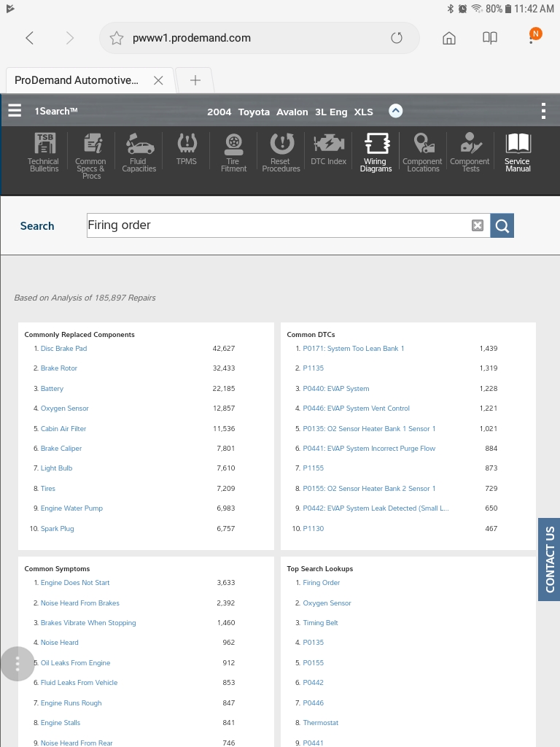Image resolution: width=560 pixels, height=747 pixels.
Task: Open a new browser tab
Action: click(195, 80)
